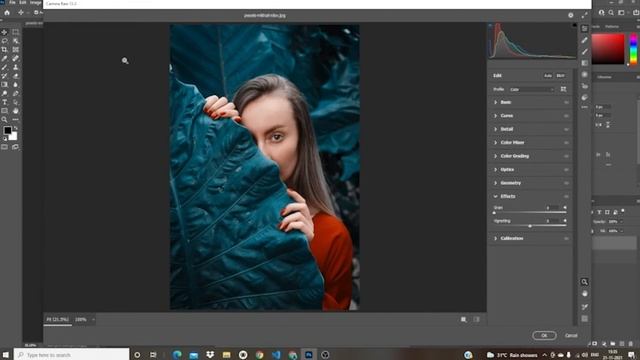Toggle visibility of Optics edits
The height and width of the screenshot is (360, 640).
[x=566, y=170]
